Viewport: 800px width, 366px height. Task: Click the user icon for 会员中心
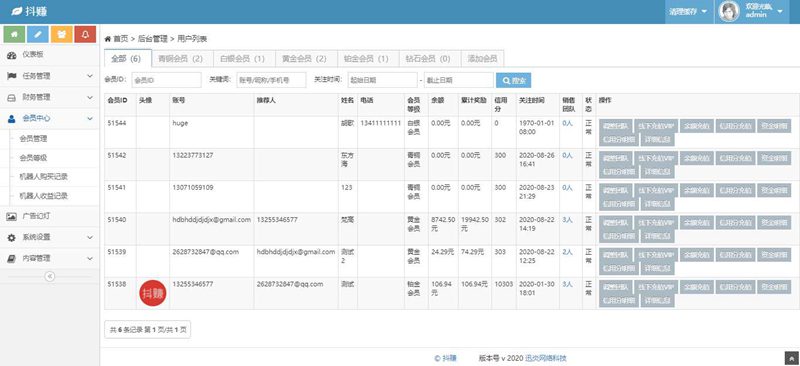12,118
